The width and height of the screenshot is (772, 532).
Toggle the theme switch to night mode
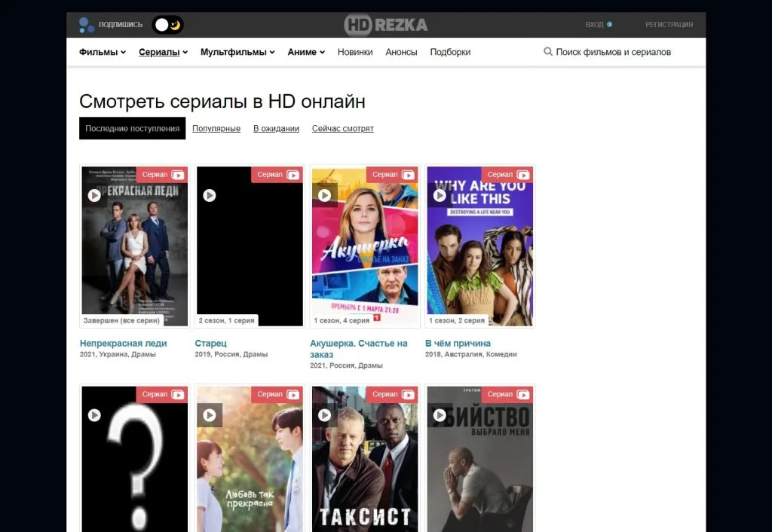click(175, 24)
